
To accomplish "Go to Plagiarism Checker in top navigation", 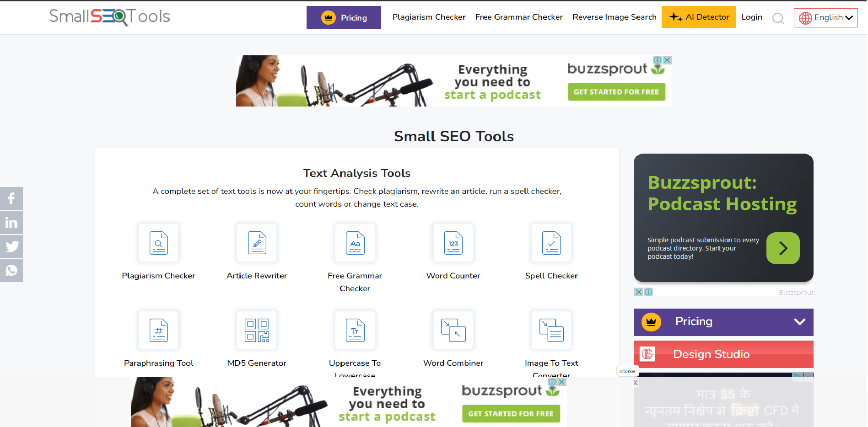I will [429, 17].
